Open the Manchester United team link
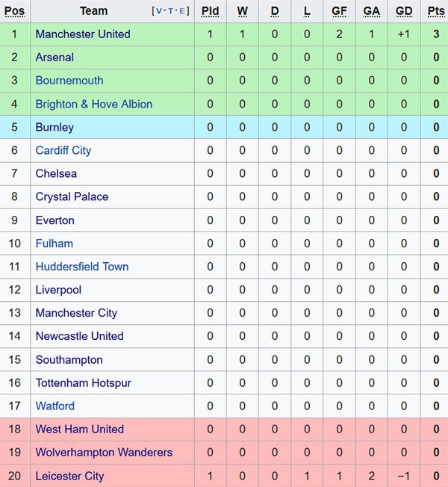The height and width of the screenshot is (487, 448). click(x=83, y=34)
